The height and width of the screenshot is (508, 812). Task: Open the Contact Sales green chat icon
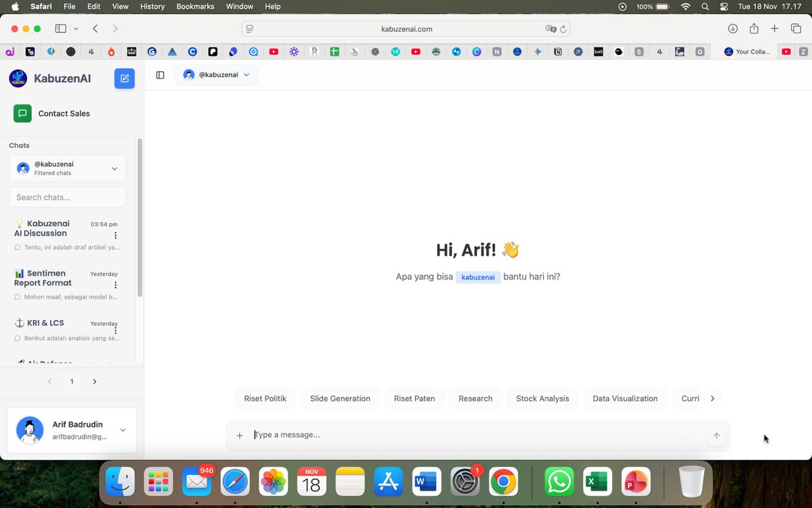[22, 114]
